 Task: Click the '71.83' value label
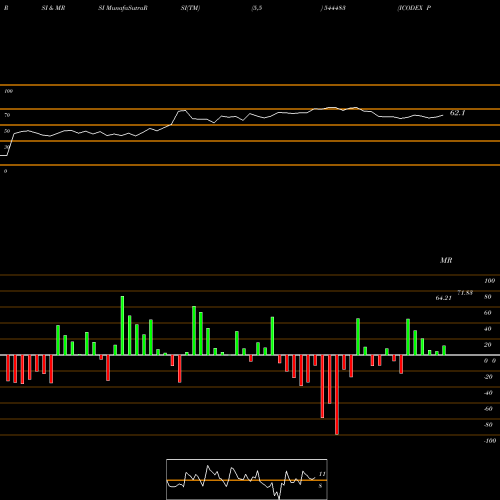[x=465, y=293]
